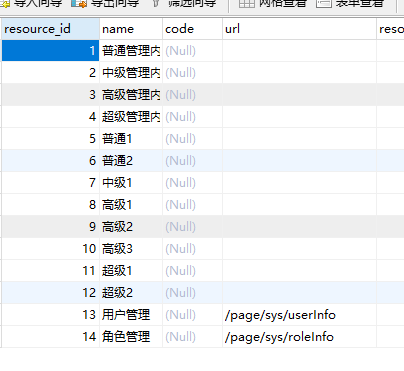Click the url column header
The width and height of the screenshot is (404, 371).
(x=299, y=29)
